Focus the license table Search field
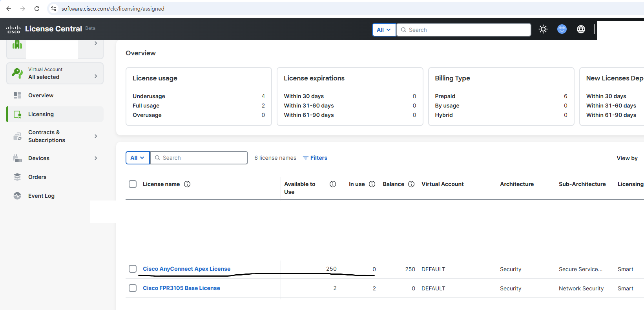Viewport: 644px width, 310px height. (x=199, y=158)
